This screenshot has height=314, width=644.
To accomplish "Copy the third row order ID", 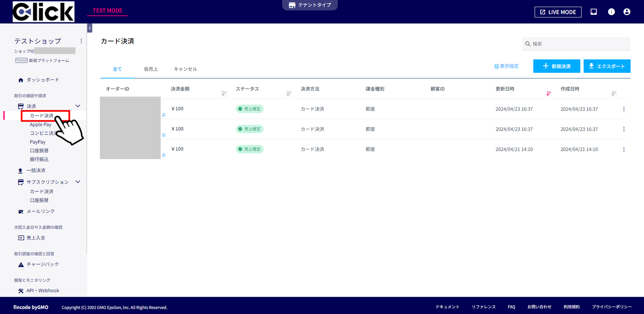I will pyautogui.click(x=164, y=155).
